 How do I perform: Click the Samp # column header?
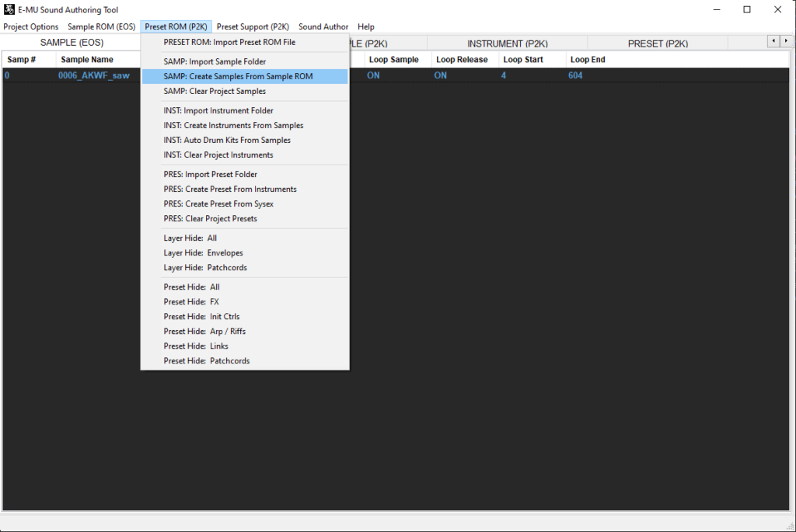point(29,59)
